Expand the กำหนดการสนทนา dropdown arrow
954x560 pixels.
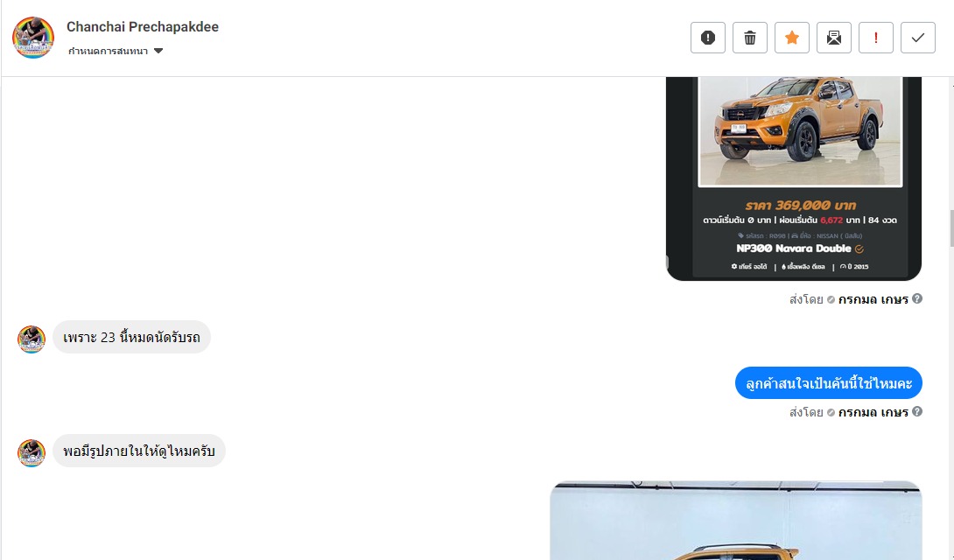point(158,51)
